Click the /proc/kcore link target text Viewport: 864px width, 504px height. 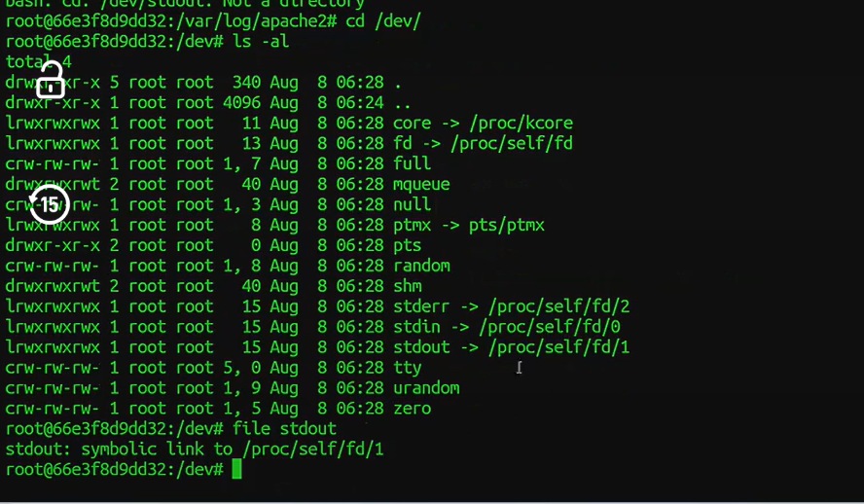coord(521,123)
